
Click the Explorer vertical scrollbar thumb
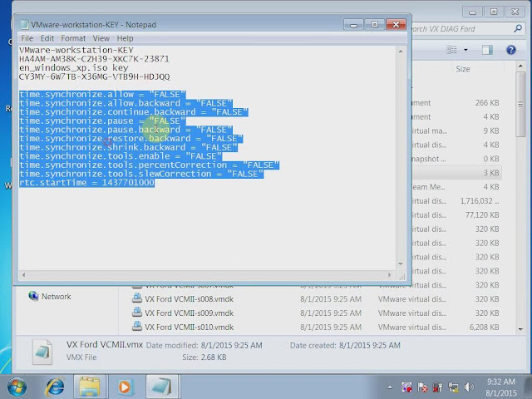521,104
